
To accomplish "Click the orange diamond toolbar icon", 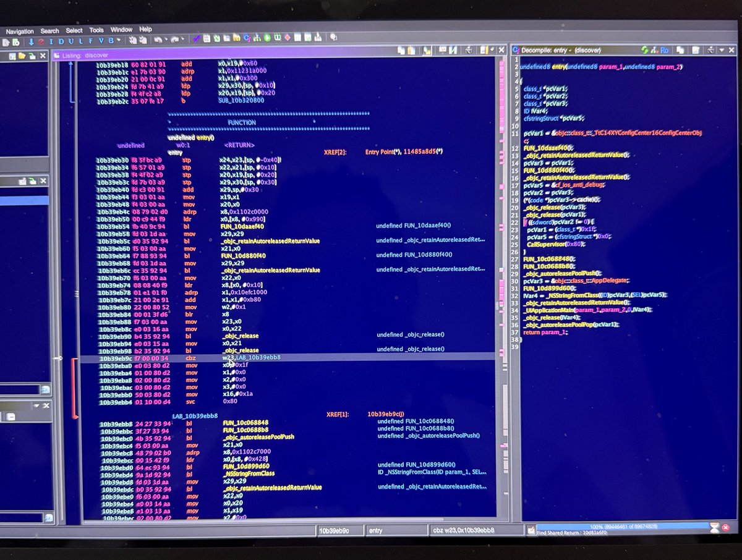I will [x=288, y=38].
